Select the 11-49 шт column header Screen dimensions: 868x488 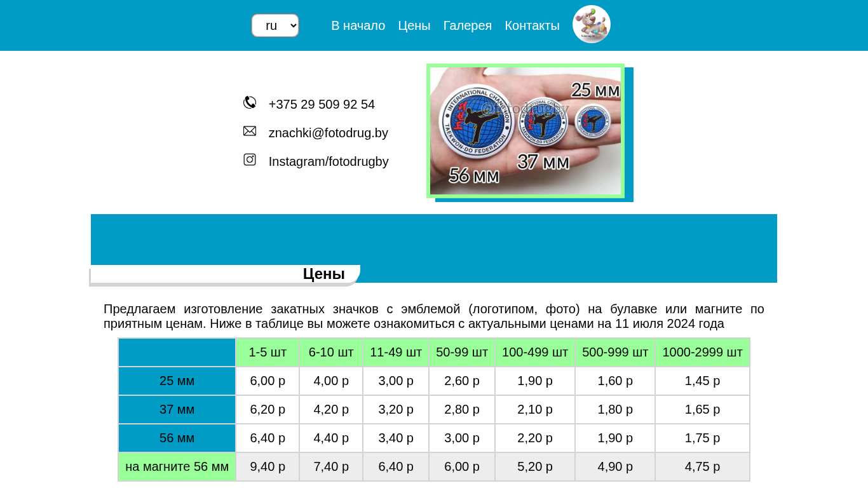(x=396, y=353)
